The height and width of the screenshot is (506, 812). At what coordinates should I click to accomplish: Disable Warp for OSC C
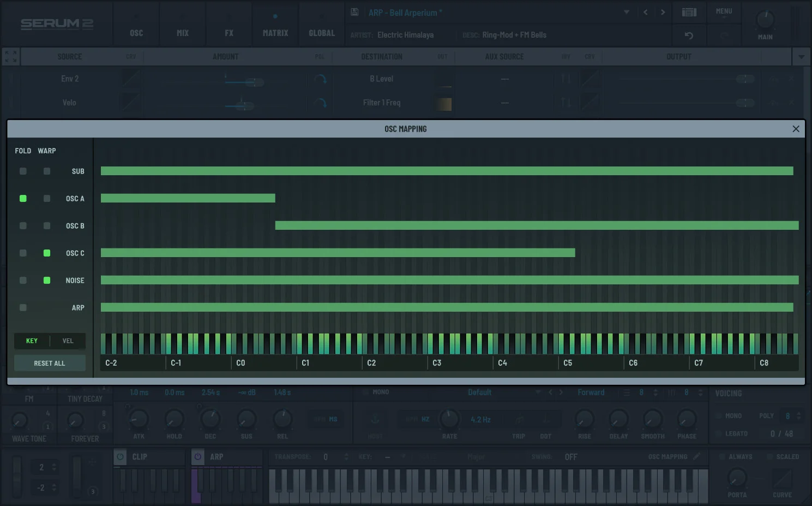pyautogui.click(x=47, y=253)
